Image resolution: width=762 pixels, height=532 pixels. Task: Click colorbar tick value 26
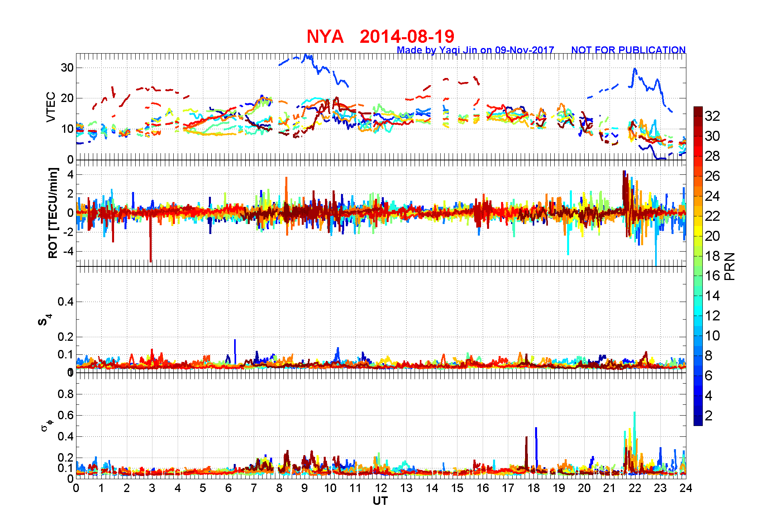712,176
